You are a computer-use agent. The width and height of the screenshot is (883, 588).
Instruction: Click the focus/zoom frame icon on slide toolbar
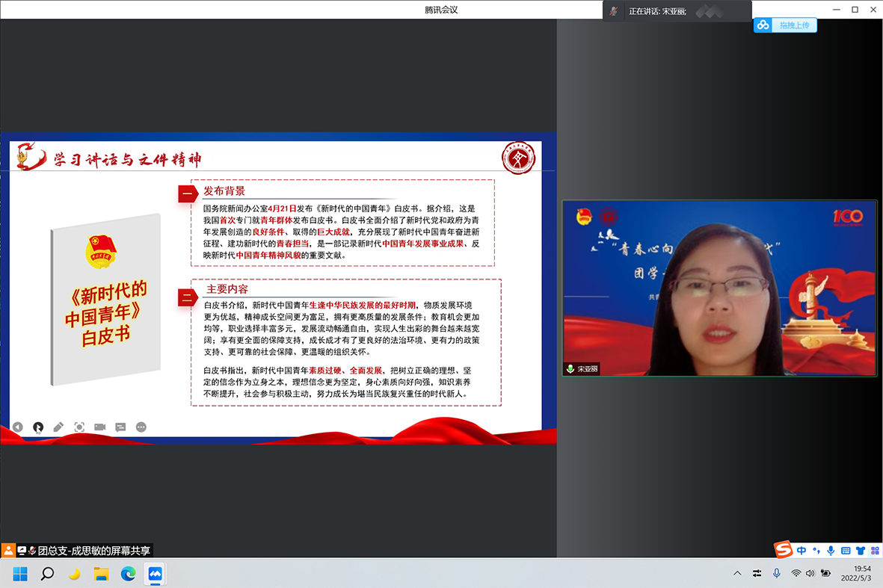pos(79,427)
